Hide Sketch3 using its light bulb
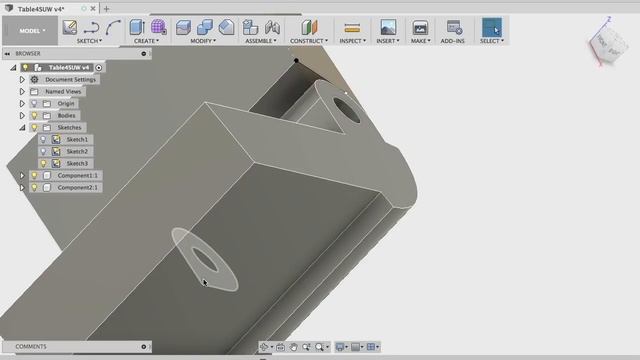640x360 pixels. point(43,164)
